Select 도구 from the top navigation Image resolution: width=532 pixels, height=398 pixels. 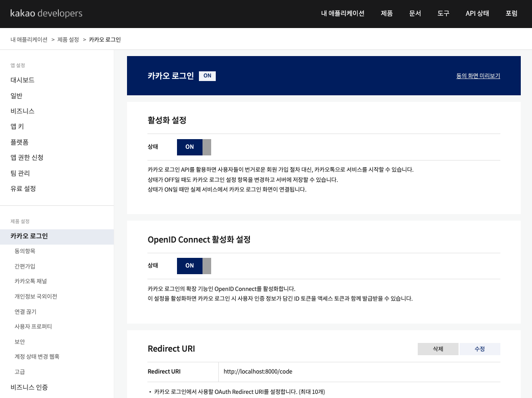(x=443, y=14)
